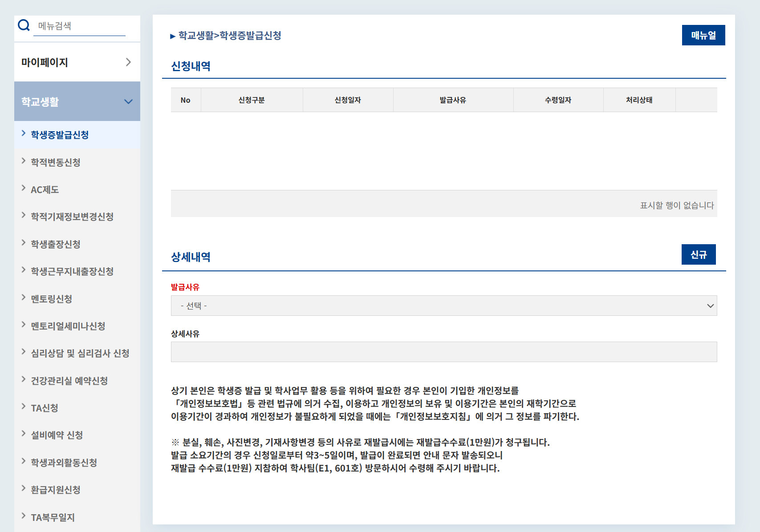Click chevron beside AC제도
This screenshot has width=760, height=532.
tap(24, 188)
